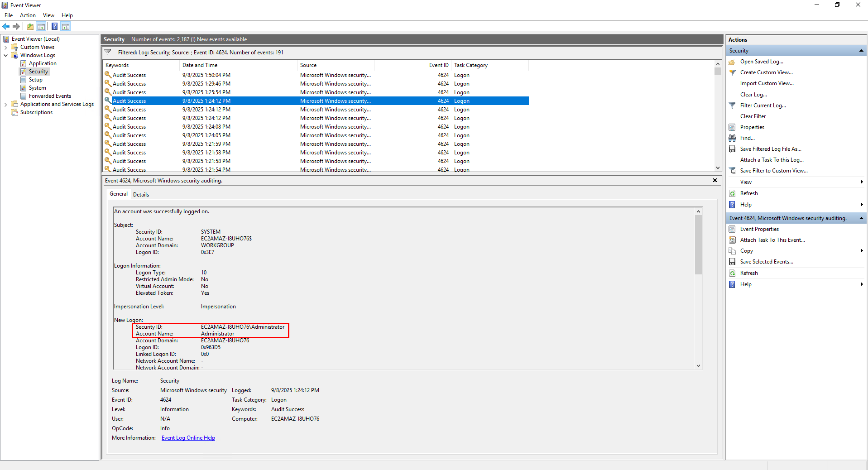Click the blue Help toolbar icon
868x470 pixels.
(x=54, y=26)
